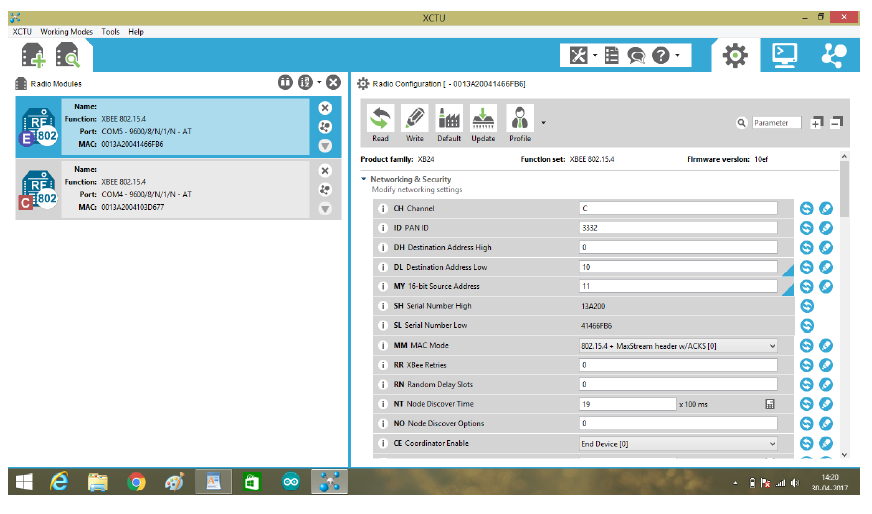Edit the ID PAN ID field
The width and height of the screenshot is (872, 514).
point(678,228)
